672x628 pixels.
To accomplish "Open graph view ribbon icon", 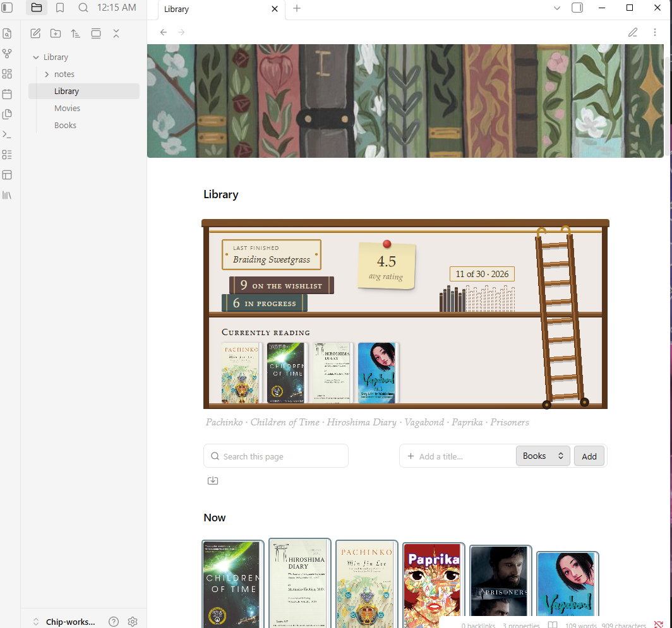I will point(7,54).
